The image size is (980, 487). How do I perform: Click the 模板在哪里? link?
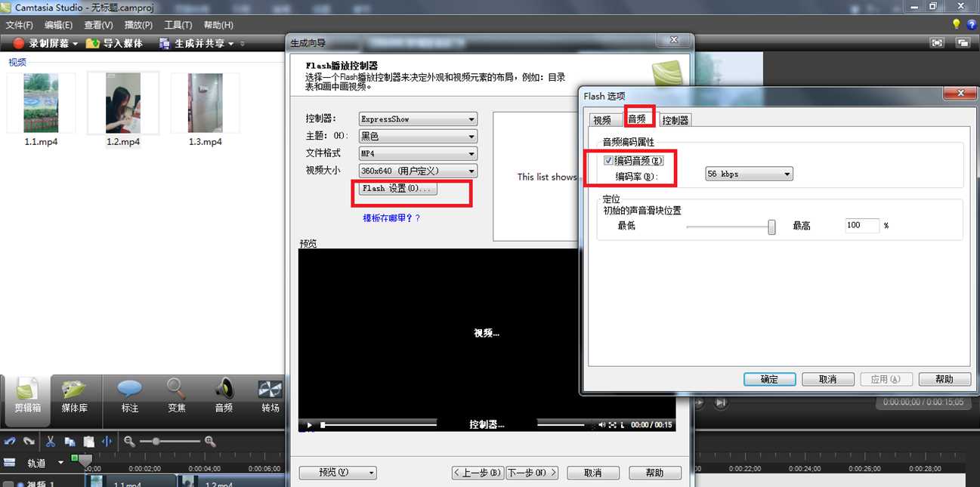391,218
